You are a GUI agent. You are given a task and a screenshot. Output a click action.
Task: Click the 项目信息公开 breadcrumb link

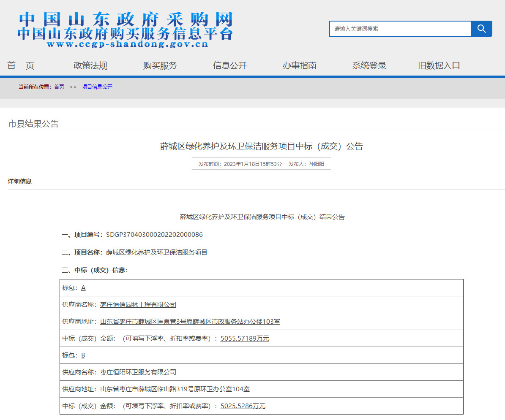pyautogui.click(x=97, y=87)
